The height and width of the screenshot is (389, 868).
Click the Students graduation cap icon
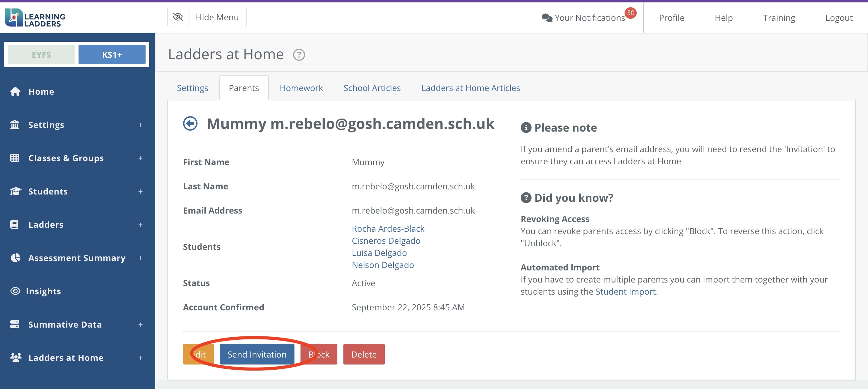tap(15, 191)
